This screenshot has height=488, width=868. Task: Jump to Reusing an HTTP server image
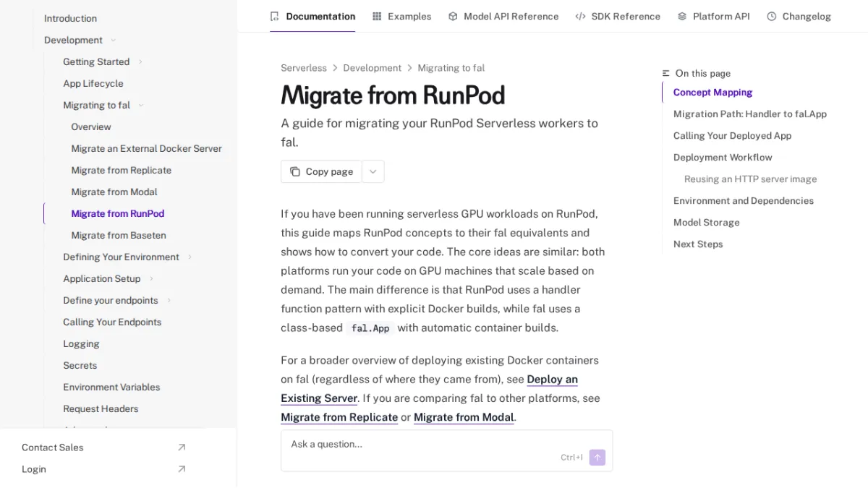[750, 179]
